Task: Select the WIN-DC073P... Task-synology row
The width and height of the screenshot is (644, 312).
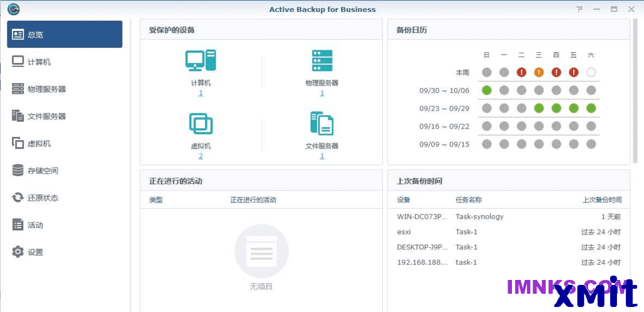Action: (508, 216)
